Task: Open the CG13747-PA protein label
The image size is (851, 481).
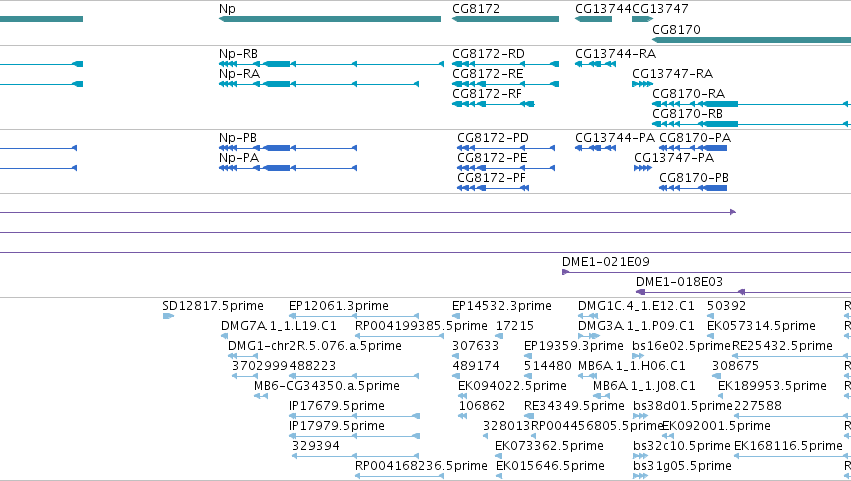Action: click(674, 158)
